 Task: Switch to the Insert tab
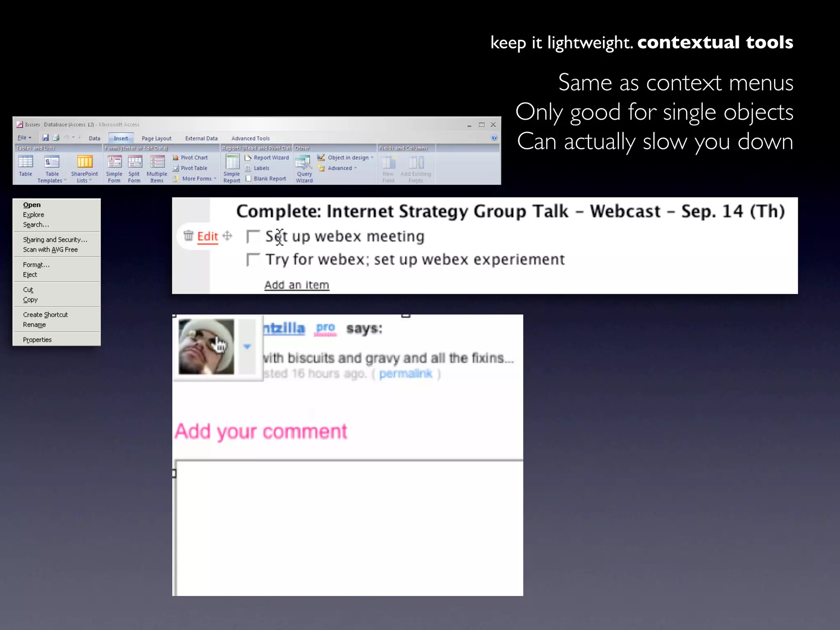click(121, 138)
